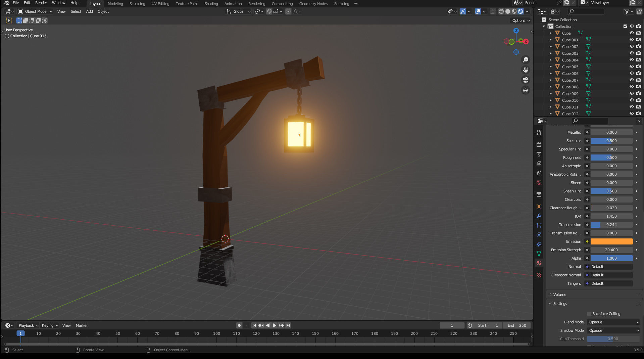Open the Global transform orientation dropdown
This screenshot has width=644, height=359.
tap(239, 11)
